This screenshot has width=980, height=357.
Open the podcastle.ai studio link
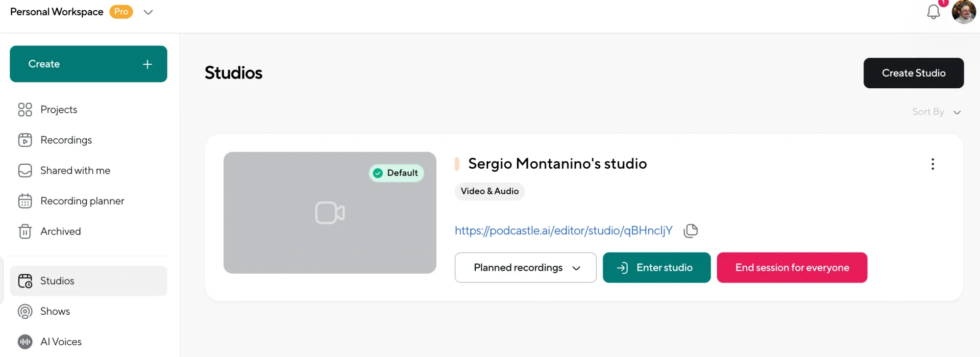[563, 230]
